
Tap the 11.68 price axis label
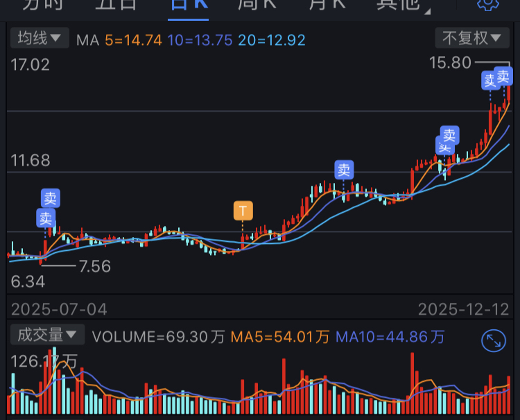[31, 160]
